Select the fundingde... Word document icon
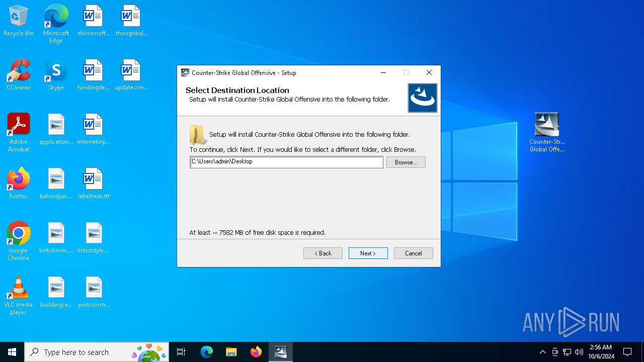644x362 pixels. 94,75
